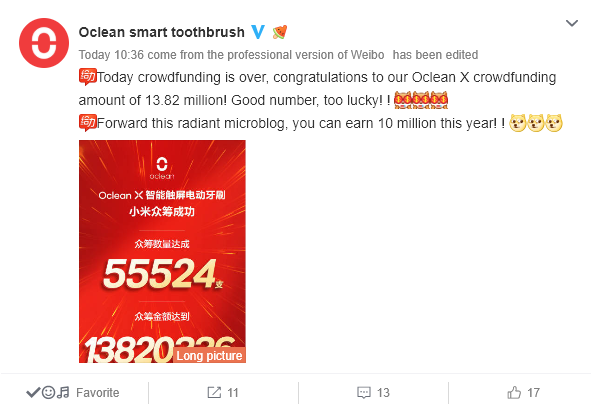Open the Oclean X crowdfunding poster image

point(162,251)
